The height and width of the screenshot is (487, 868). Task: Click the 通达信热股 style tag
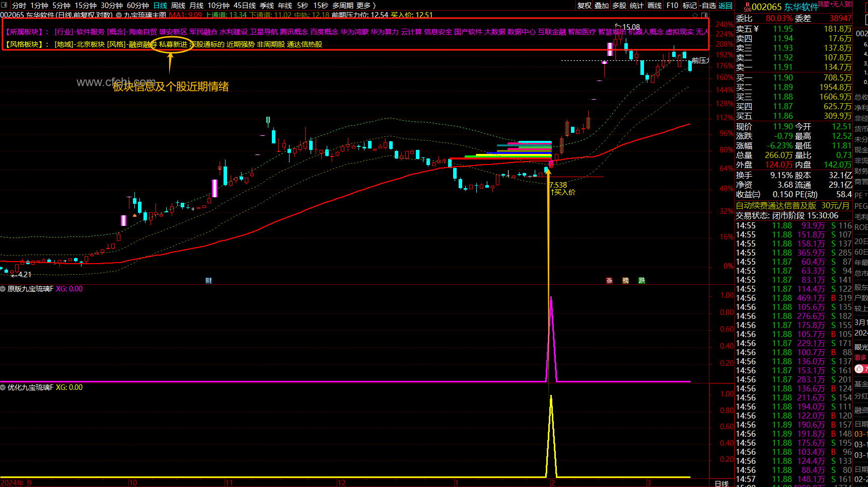coord(305,44)
